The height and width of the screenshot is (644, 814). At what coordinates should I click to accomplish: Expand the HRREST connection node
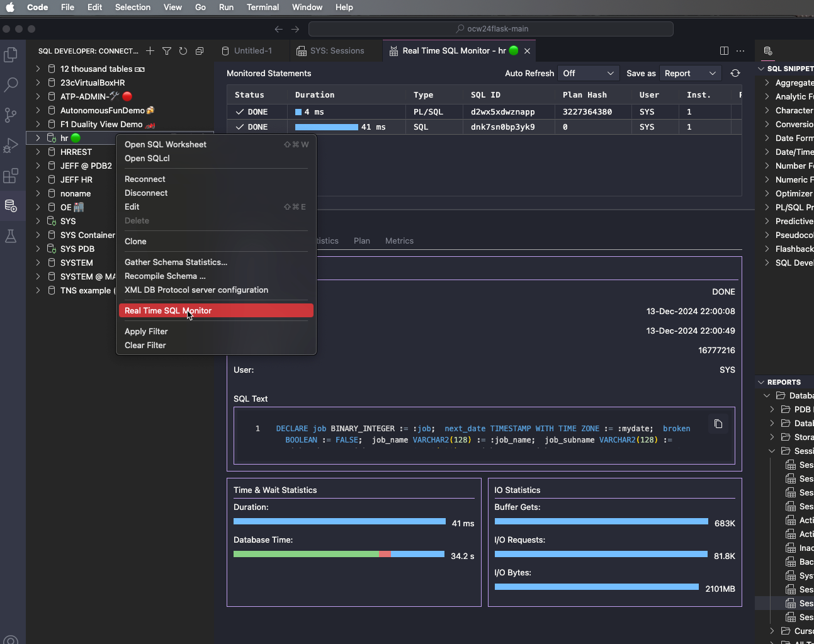(x=38, y=152)
